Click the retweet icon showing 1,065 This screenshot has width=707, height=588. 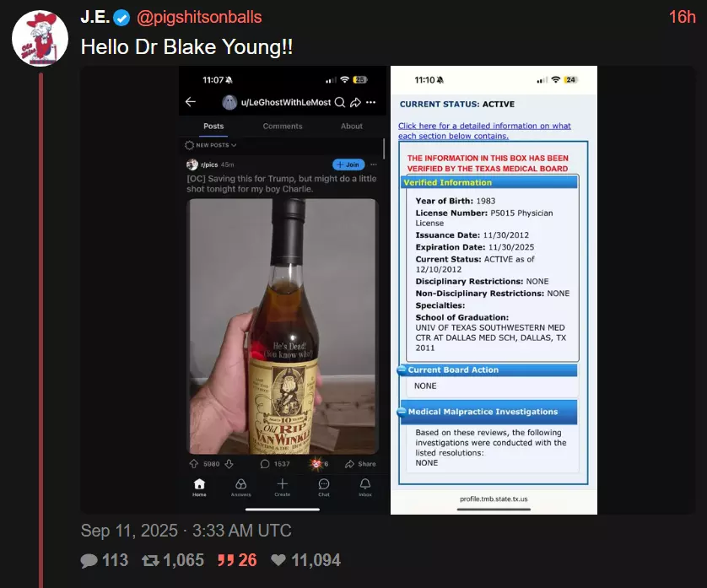pyautogui.click(x=150, y=560)
